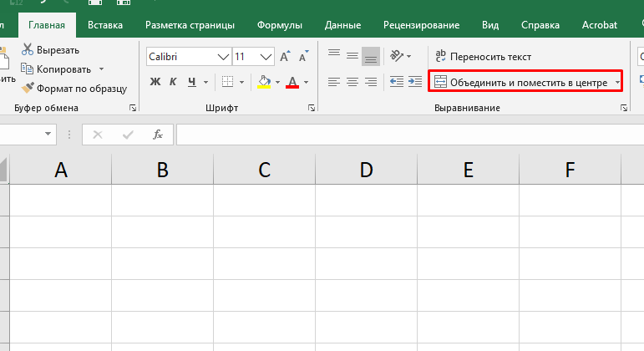This screenshot has height=351, width=644.
Task: Open fill color dropdown arrow
Action: [277, 82]
